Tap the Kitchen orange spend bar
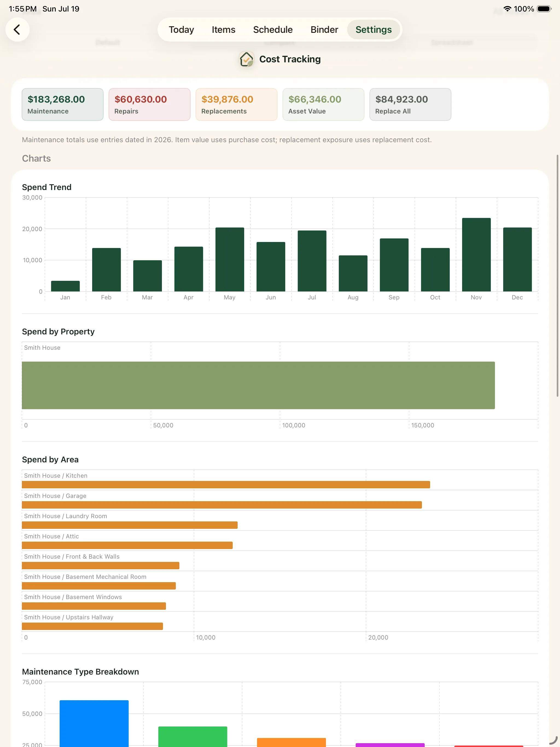560x747 pixels. coord(226,485)
